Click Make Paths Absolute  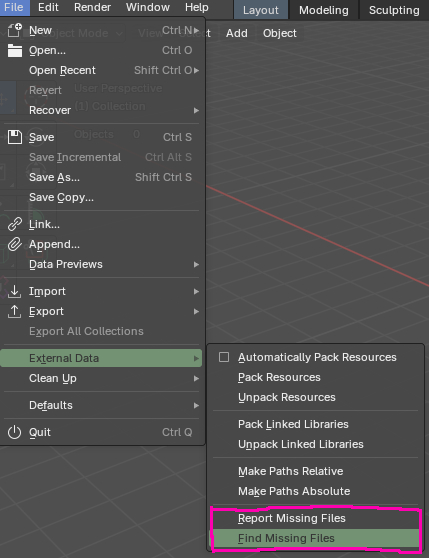click(x=316, y=491)
